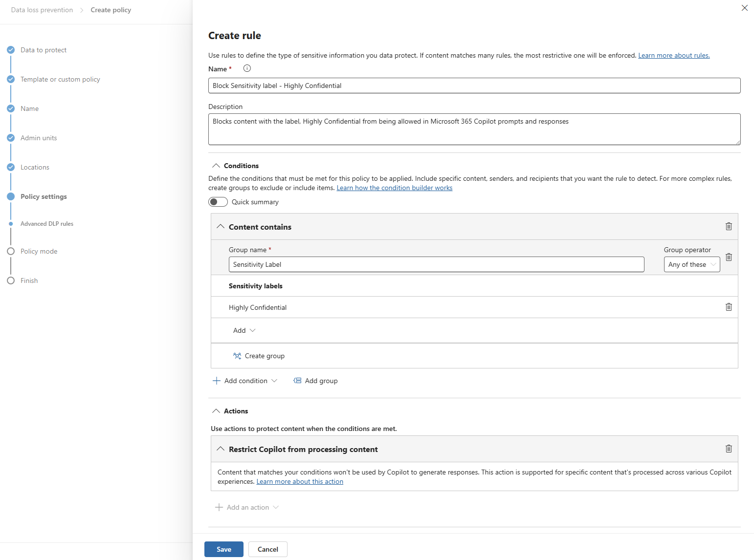Open Learn more about rules link
This screenshot has height=560, width=754.
pyautogui.click(x=673, y=55)
